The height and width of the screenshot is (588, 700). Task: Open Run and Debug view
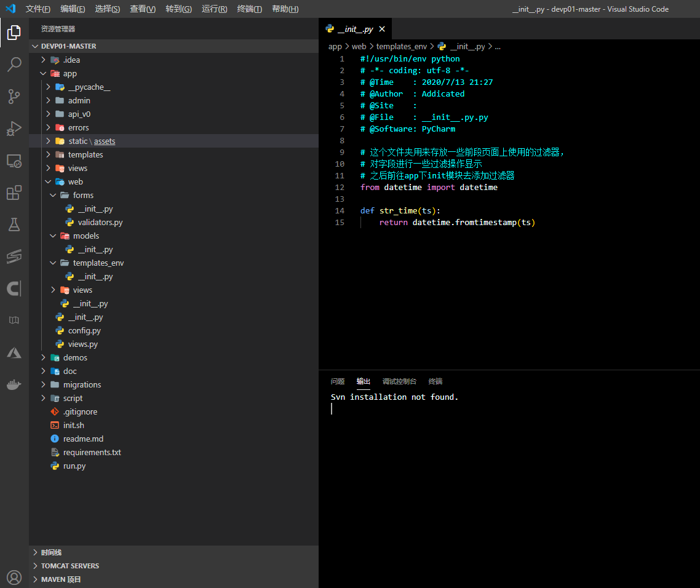click(x=14, y=129)
